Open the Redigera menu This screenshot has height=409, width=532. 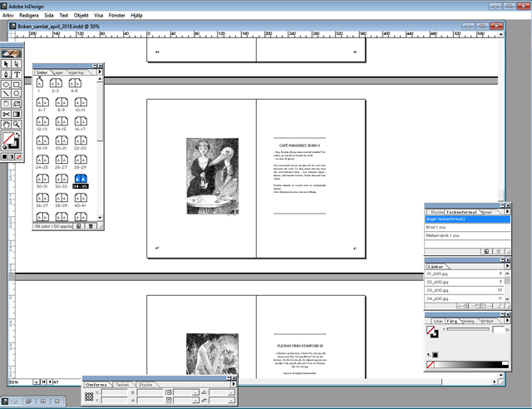(x=29, y=15)
